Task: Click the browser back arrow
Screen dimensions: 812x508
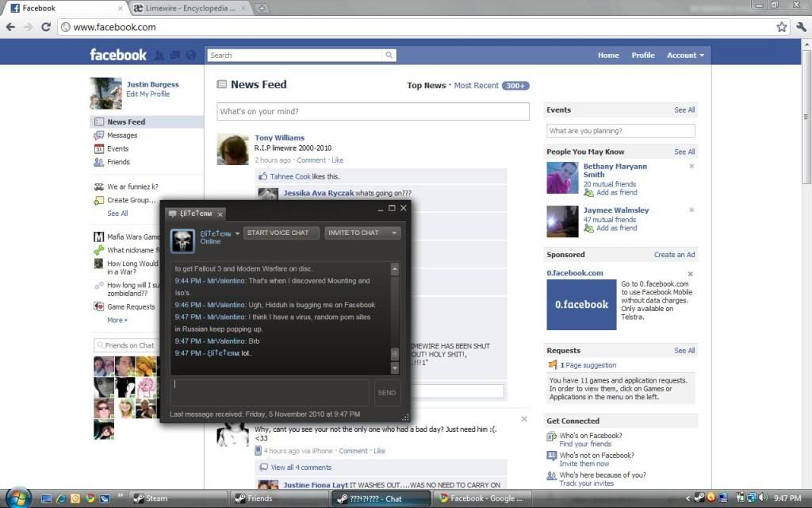Action: pyautogui.click(x=10, y=27)
